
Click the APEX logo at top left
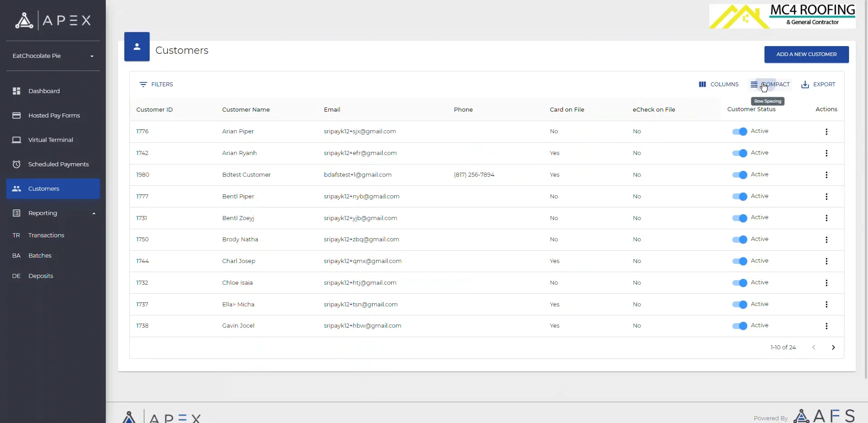tap(53, 20)
